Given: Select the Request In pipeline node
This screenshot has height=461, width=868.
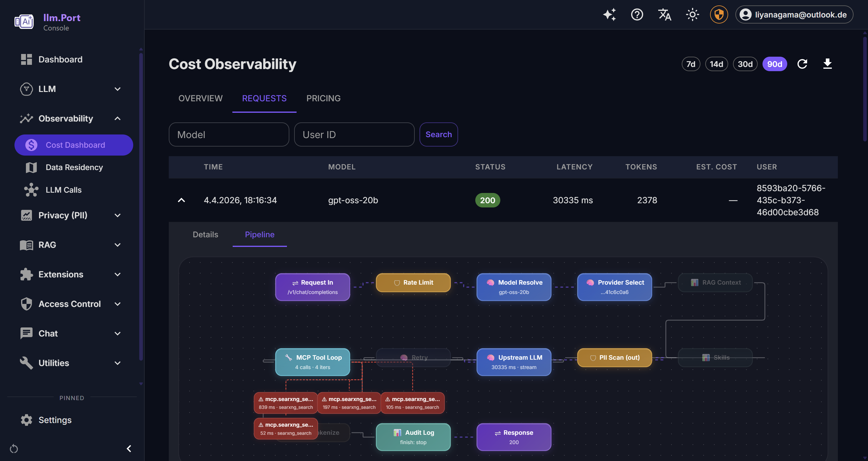Looking at the screenshot, I should [x=313, y=287].
